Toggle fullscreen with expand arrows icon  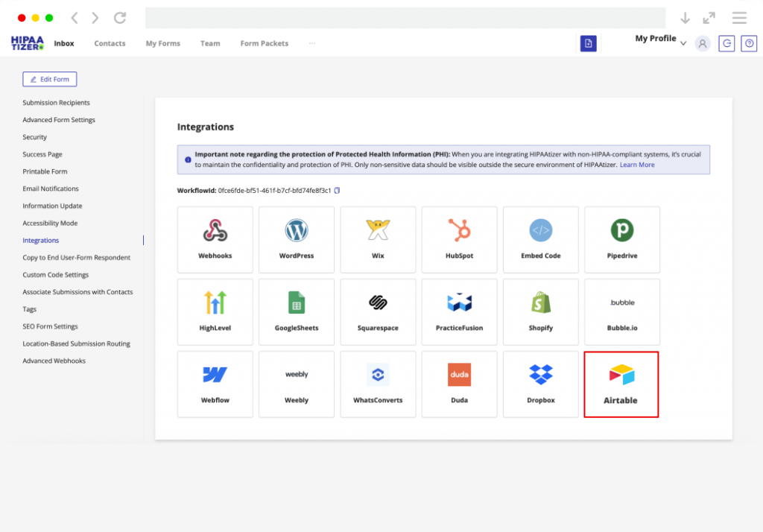[x=709, y=18]
